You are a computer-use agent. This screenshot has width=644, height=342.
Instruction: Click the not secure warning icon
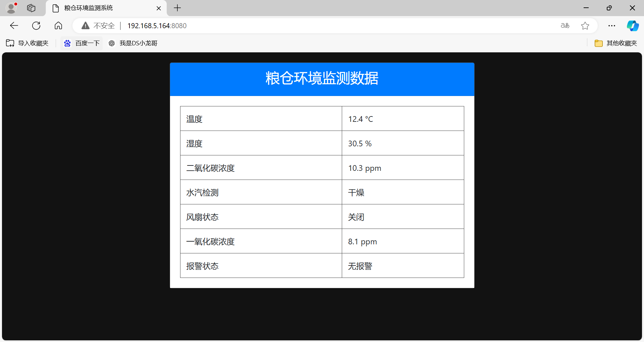[86, 26]
